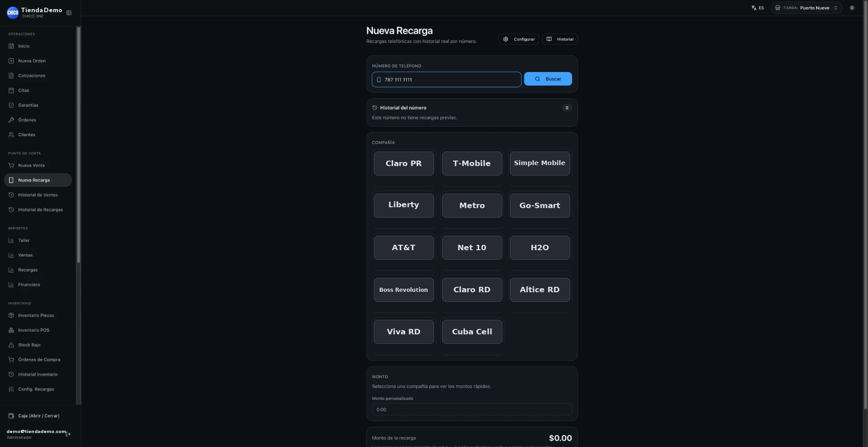Click the Nueva Venta cart icon
This screenshot has width=868, height=447.
point(11,166)
